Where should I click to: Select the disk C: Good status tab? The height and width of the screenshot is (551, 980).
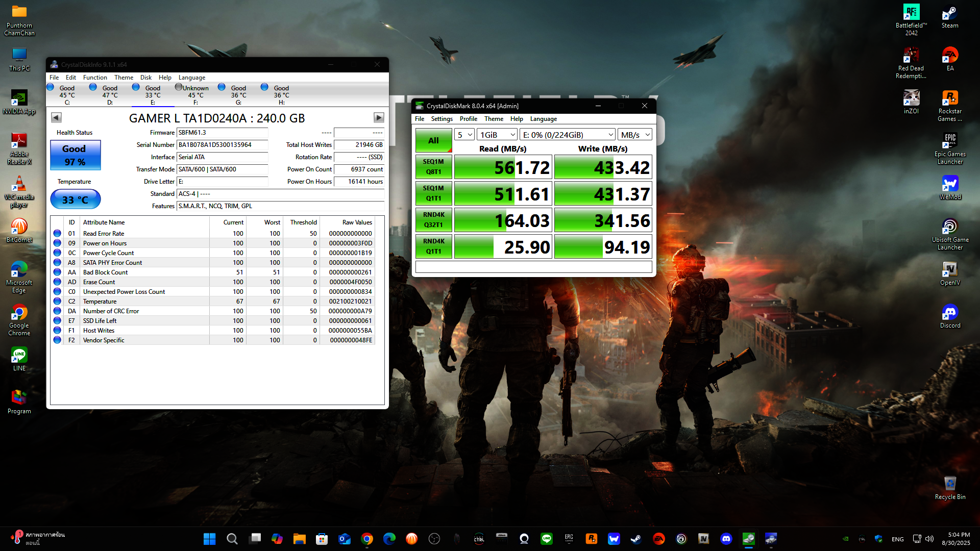coord(66,94)
